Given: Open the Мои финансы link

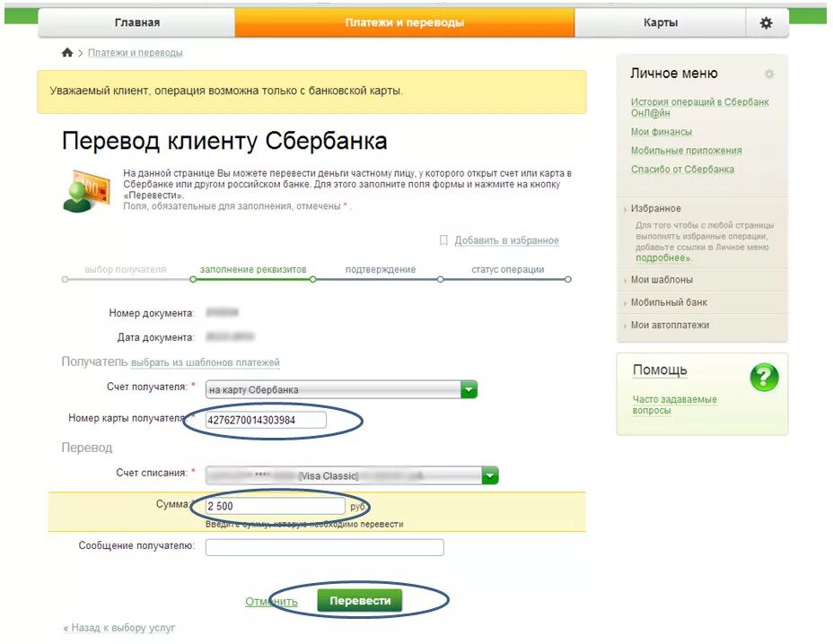Looking at the screenshot, I should point(661,132).
